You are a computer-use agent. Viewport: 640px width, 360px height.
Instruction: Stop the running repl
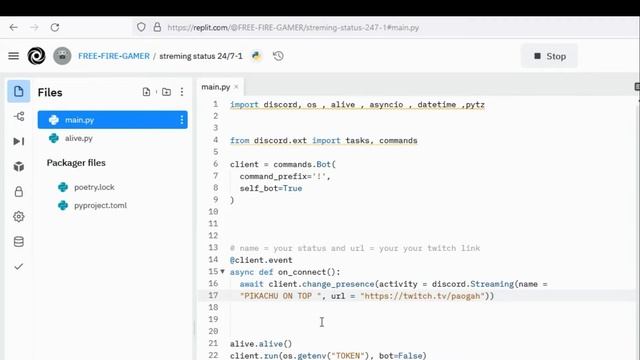click(549, 56)
